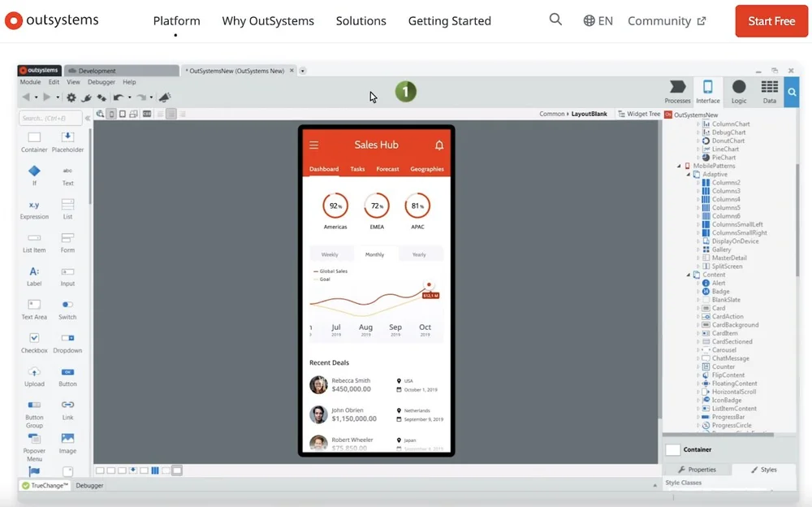
Task: Click the blue search button in Service Studio
Action: pyautogui.click(x=791, y=92)
